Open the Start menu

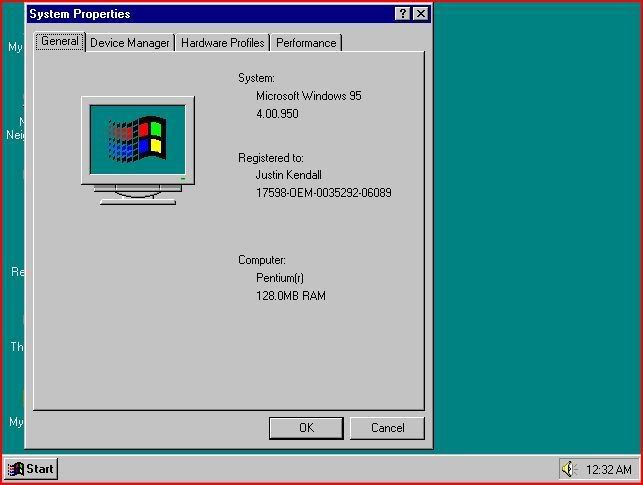coord(31,468)
